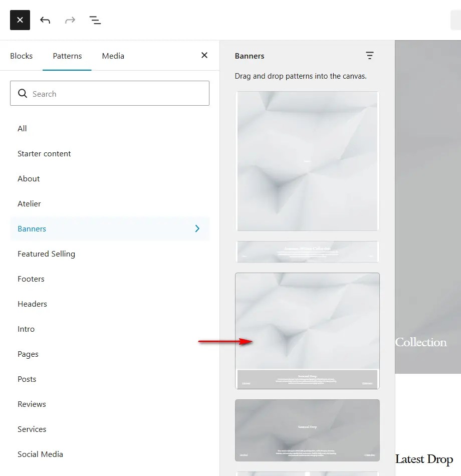Insert the first tall banner pattern
This screenshot has height=476, width=461.
[x=307, y=161]
